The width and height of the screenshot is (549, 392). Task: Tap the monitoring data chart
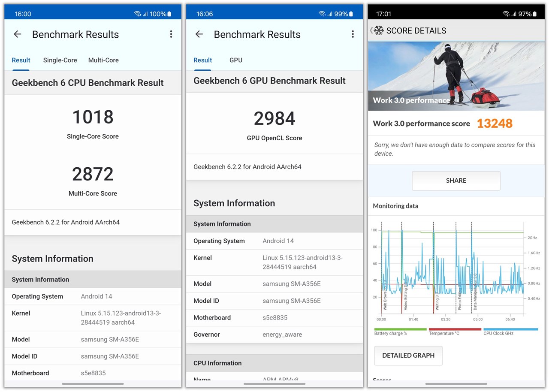click(456, 272)
